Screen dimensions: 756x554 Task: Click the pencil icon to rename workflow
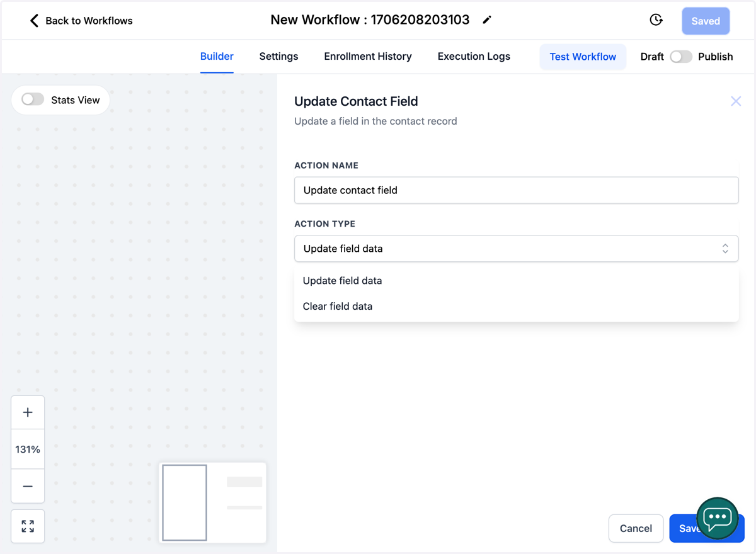point(486,20)
